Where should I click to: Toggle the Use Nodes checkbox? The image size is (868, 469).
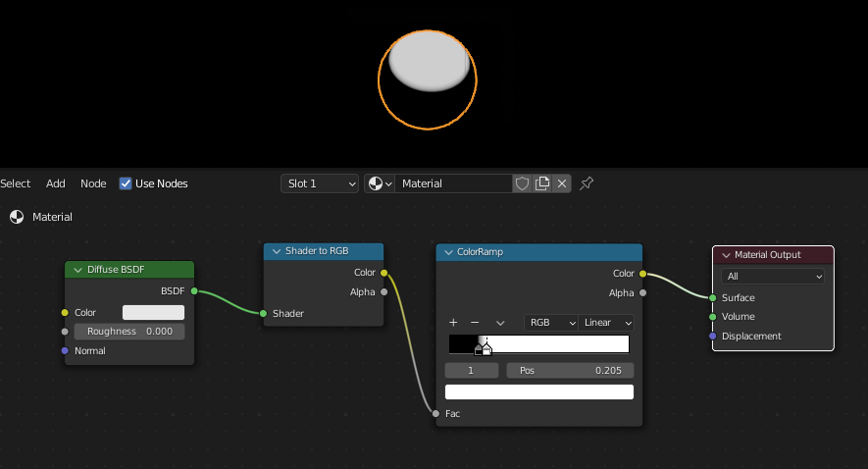[x=126, y=183]
